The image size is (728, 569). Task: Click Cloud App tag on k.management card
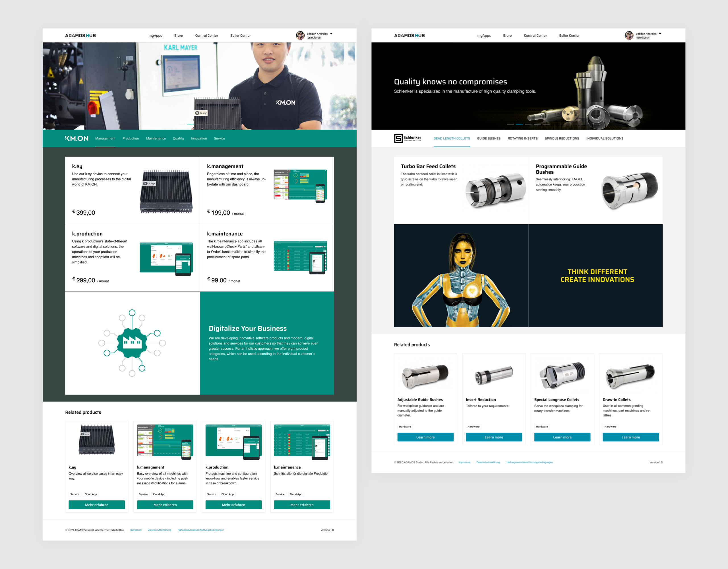pos(159,494)
